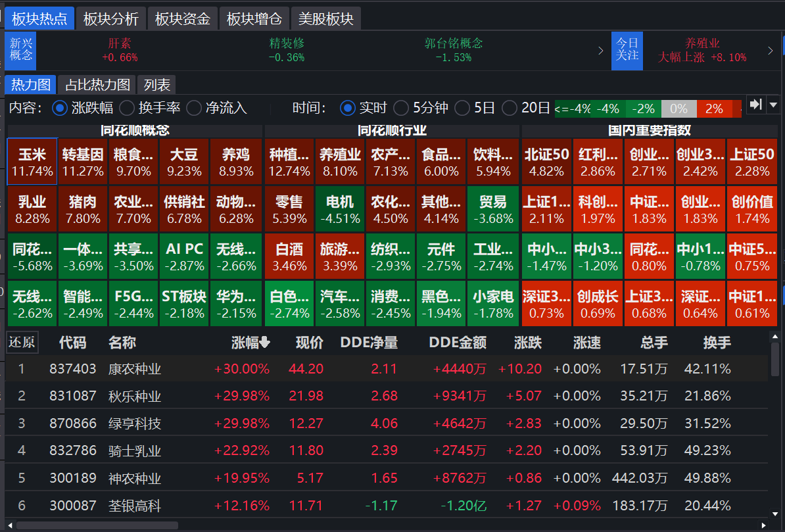Expand the chevron after 郭台铭概念
This screenshot has width=785, height=532.
coord(600,51)
